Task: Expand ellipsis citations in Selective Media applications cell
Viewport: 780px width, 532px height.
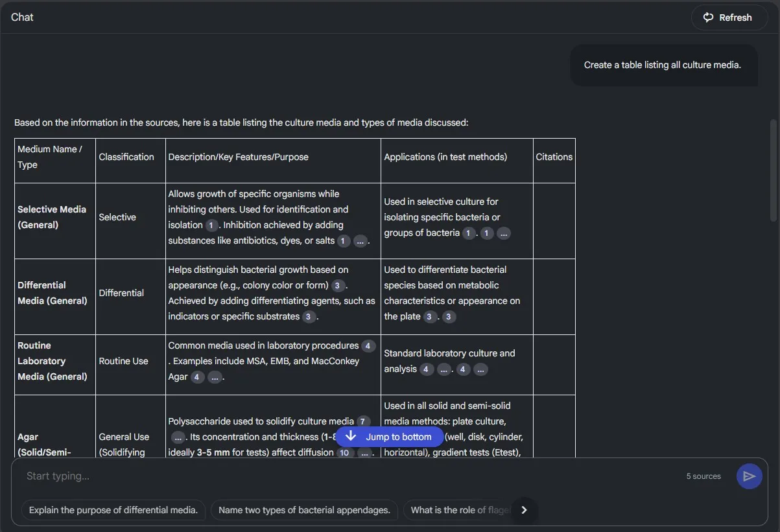Action: pyautogui.click(x=504, y=233)
